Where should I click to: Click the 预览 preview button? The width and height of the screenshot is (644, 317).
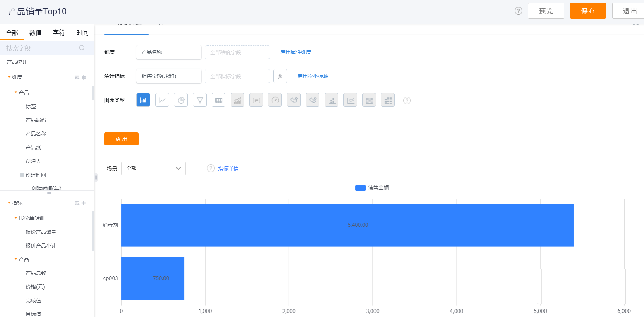[x=546, y=11]
